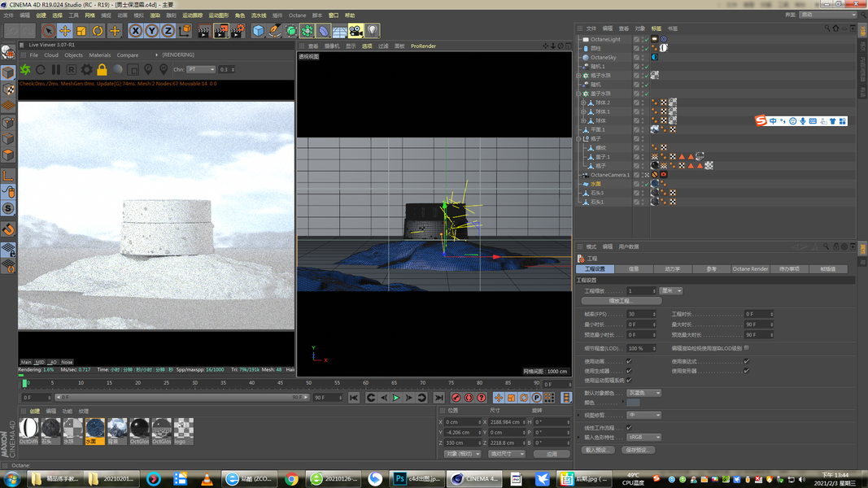Toggle the X axis lock
The height and width of the screenshot is (488, 868).
(x=135, y=31)
